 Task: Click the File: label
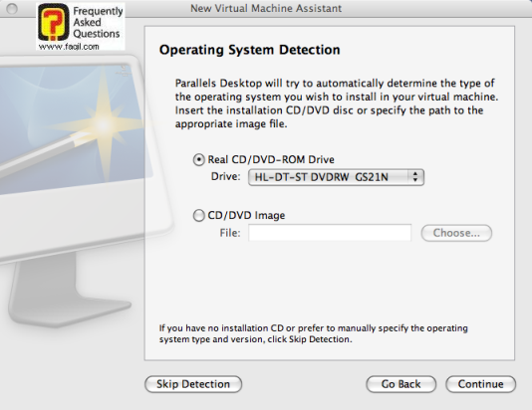230,233
